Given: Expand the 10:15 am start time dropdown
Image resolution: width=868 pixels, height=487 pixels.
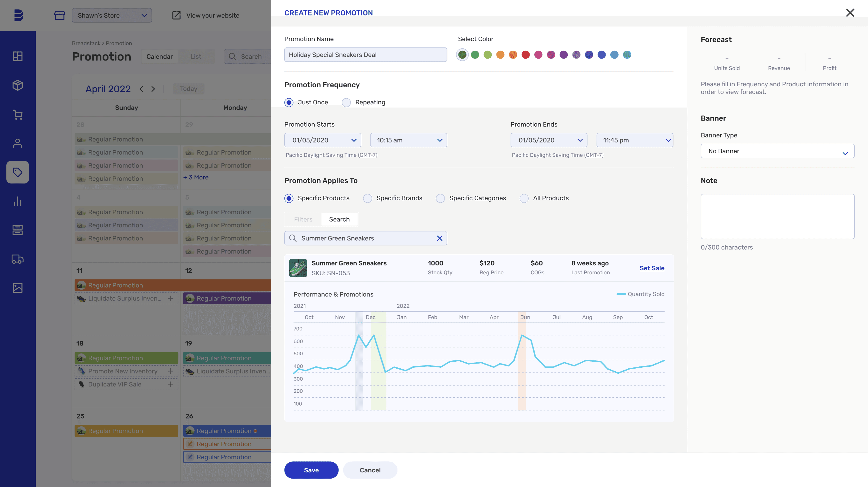Looking at the screenshot, I should (408, 140).
